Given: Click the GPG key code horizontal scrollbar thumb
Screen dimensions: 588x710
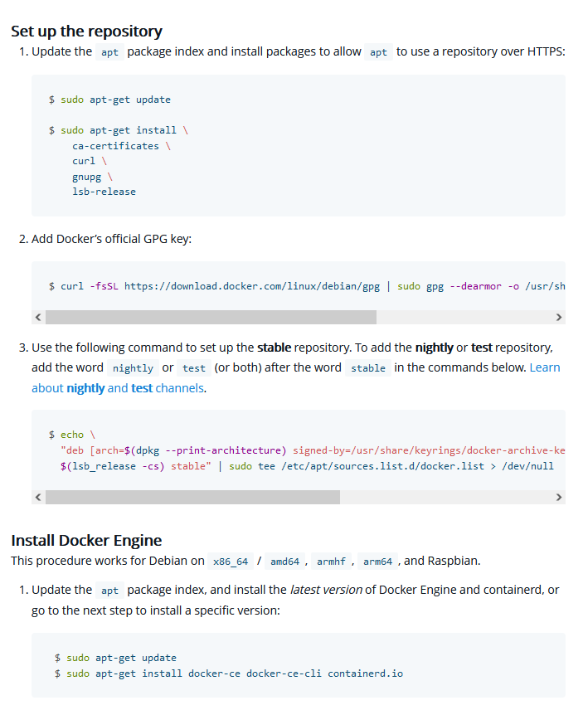Looking at the screenshot, I should (211, 318).
